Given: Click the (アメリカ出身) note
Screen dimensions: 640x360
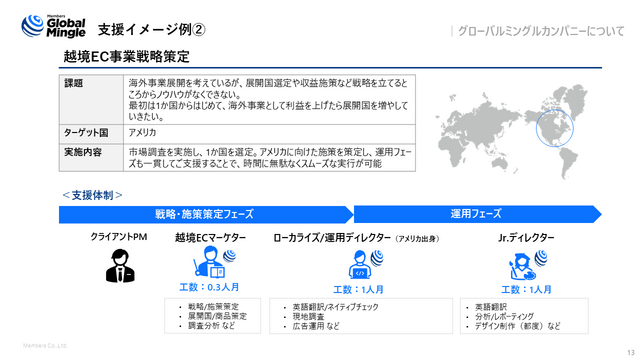Looking at the screenshot, I should 417,239.
